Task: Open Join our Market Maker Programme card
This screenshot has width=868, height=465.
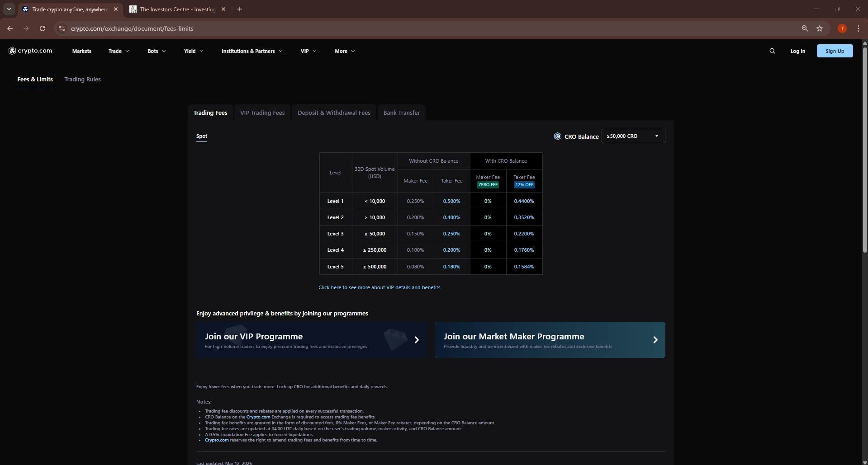Action: [x=550, y=340]
